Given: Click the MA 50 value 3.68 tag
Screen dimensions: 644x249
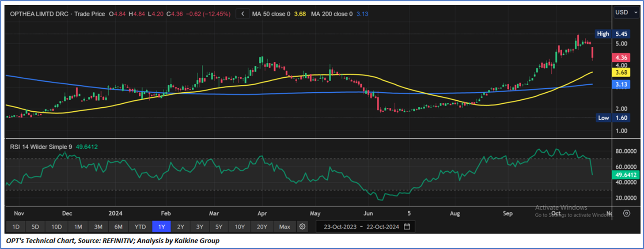Looking at the screenshot, I should [x=622, y=72].
